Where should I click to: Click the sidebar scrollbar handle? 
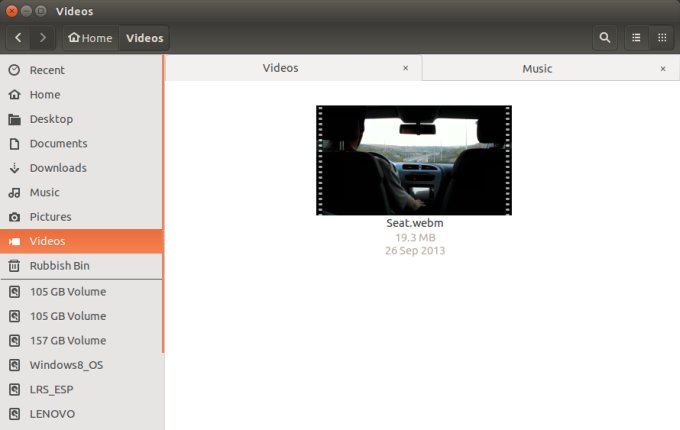(x=163, y=204)
